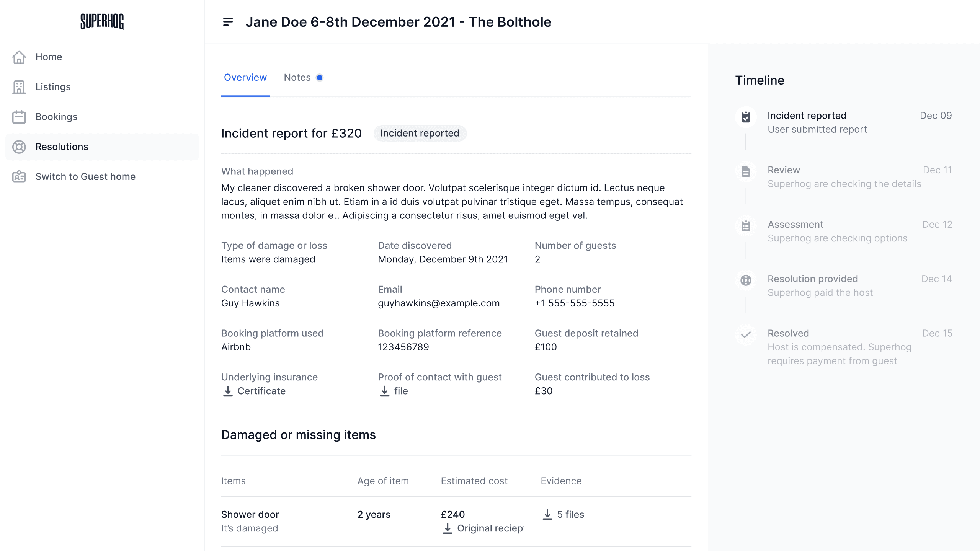Click the Home house icon in sidebar
The image size is (980, 551).
[19, 57]
